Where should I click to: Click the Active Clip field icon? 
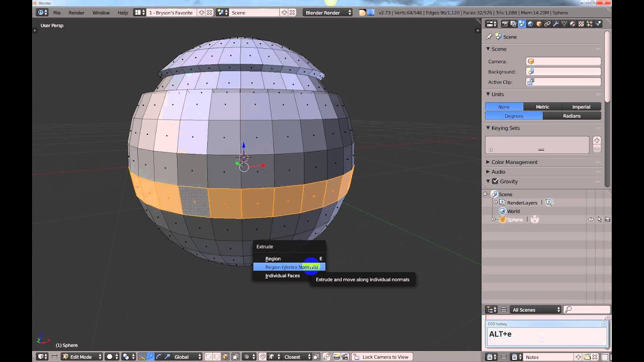tap(531, 81)
